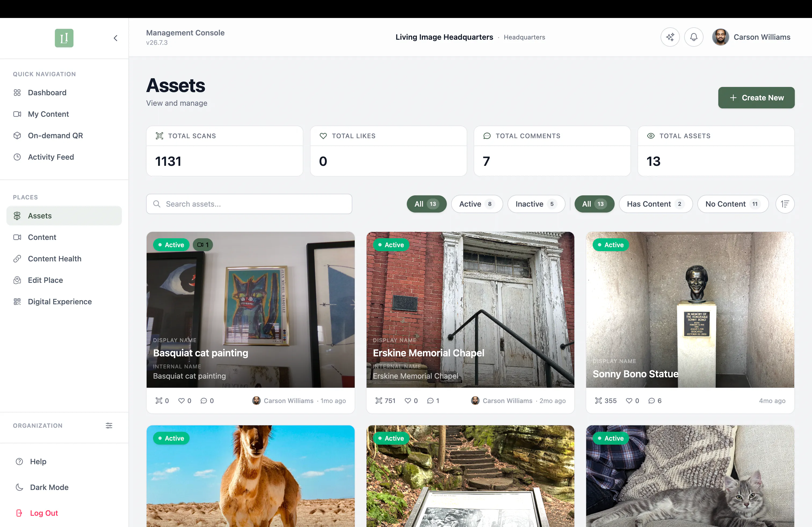Open the Carson Williams user menu

(x=751, y=37)
